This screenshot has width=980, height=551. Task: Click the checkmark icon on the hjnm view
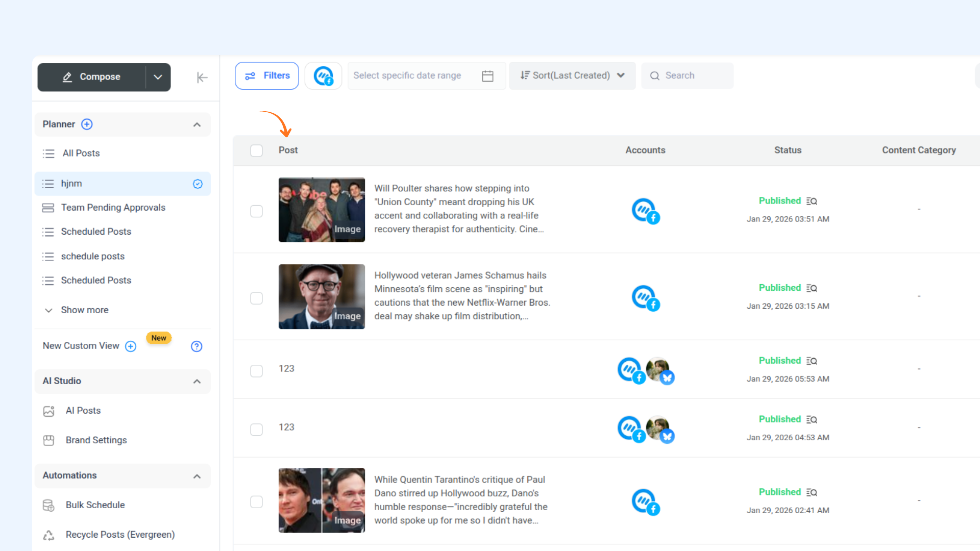pyautogui.click(x=198, y=184)
